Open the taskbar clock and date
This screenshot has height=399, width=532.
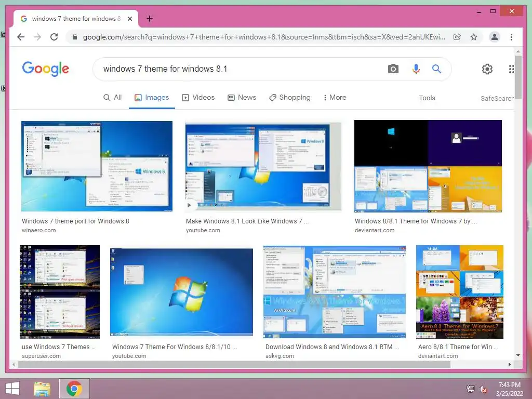(x=509, y=389)
